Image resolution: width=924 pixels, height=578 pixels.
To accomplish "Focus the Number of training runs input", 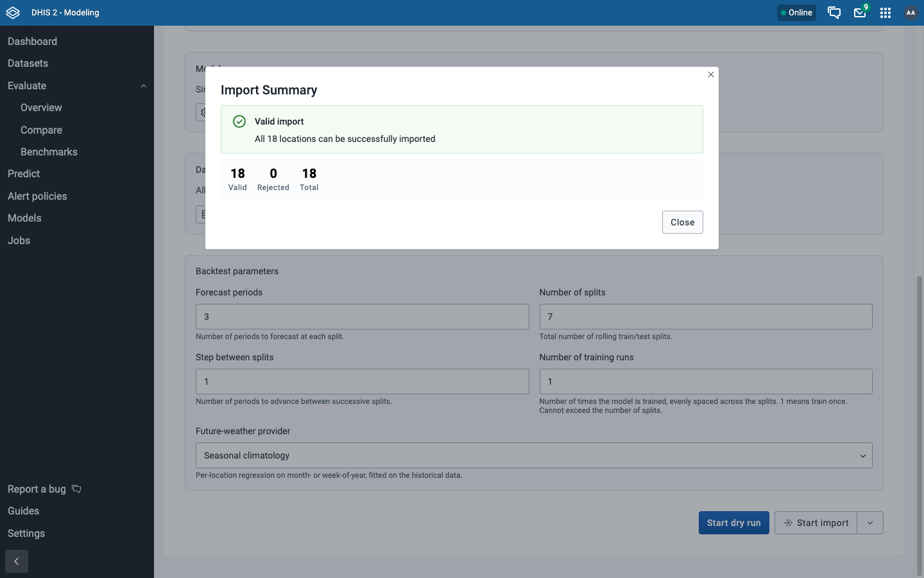I will click(x=706, y=381).
